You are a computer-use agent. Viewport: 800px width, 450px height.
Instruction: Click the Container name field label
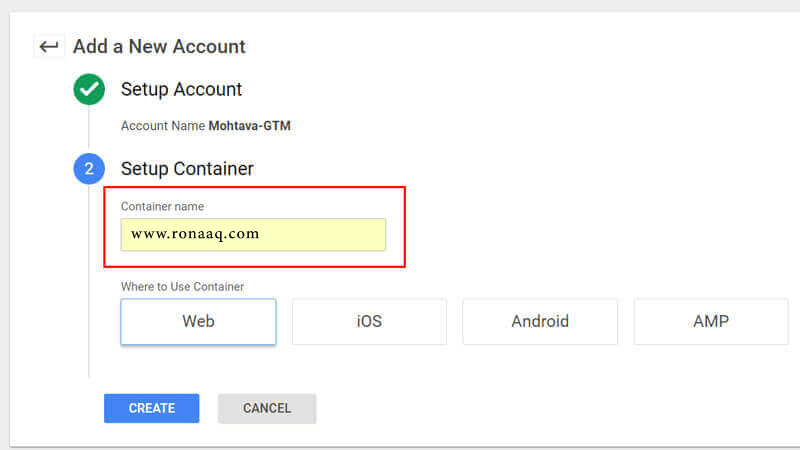[x=162, y=206]
